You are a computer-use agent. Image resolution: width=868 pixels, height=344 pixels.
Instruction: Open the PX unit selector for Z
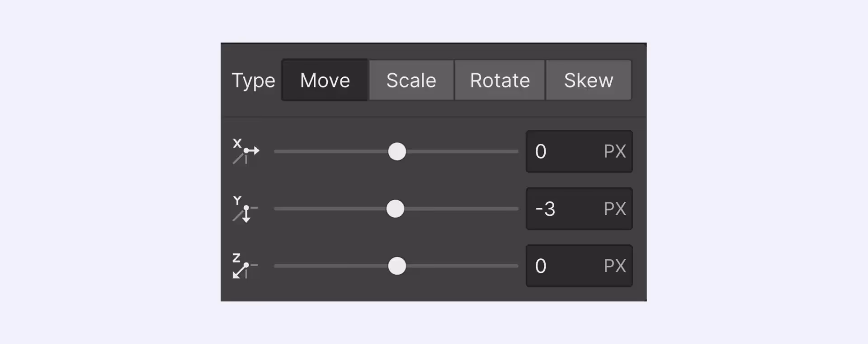coord(615,266)
